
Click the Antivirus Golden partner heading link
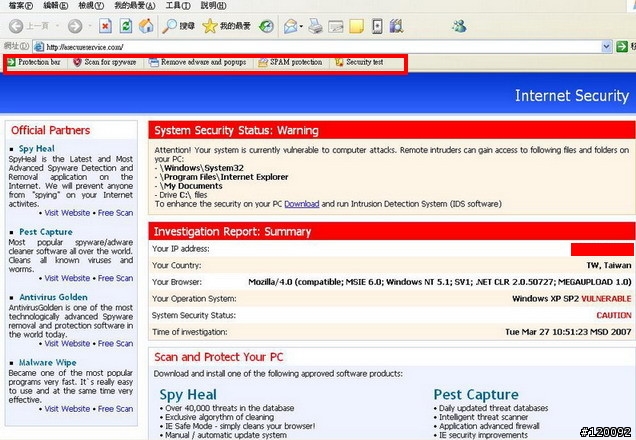click(x=54, y=297)
